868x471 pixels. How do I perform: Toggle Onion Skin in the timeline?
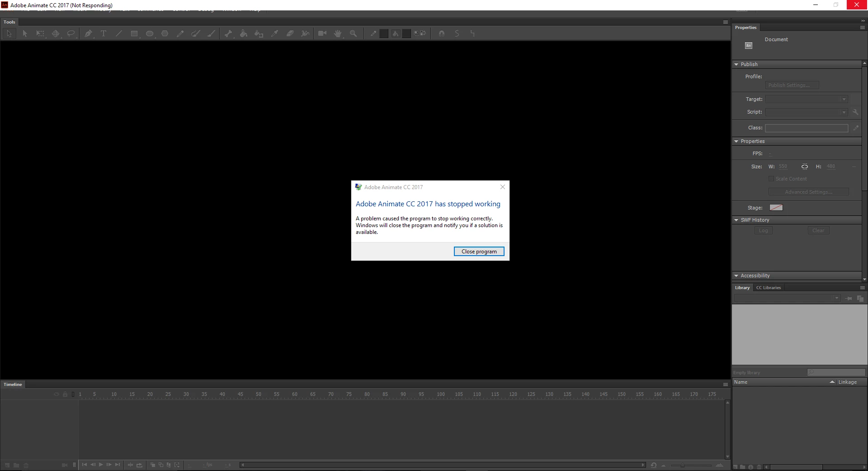coord(153,465)
